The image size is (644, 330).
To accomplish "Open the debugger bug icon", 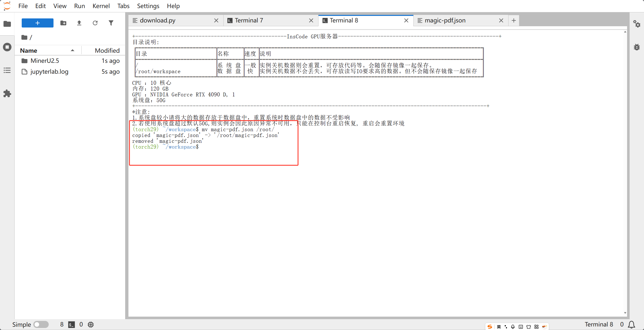I will coord(636,47).
